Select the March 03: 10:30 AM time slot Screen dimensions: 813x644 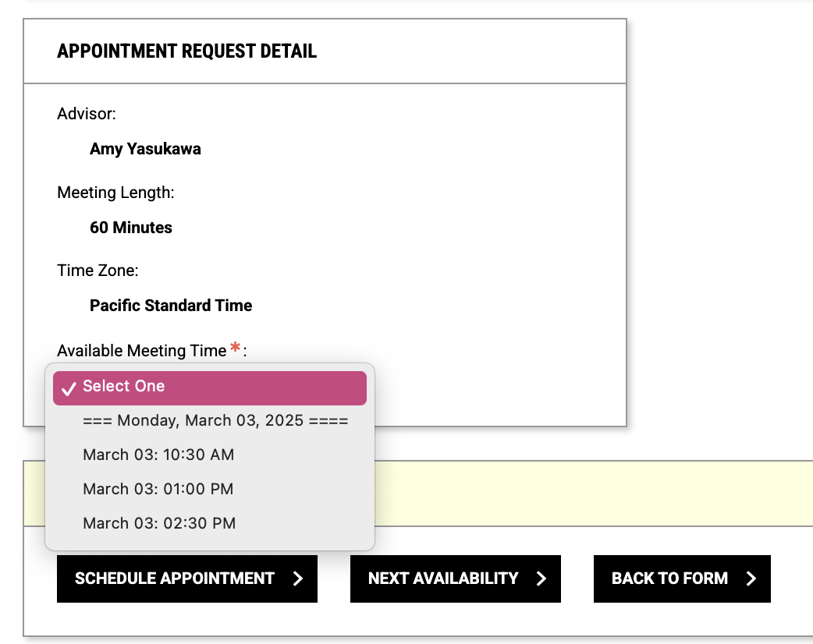tap(158, 455)
